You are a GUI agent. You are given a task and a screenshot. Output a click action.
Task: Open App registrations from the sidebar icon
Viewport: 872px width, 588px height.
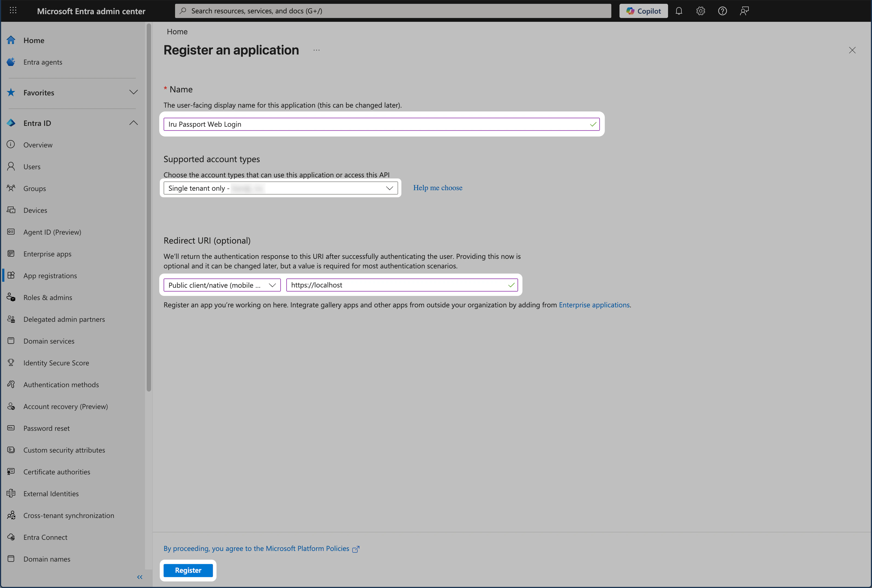(11, 275)
